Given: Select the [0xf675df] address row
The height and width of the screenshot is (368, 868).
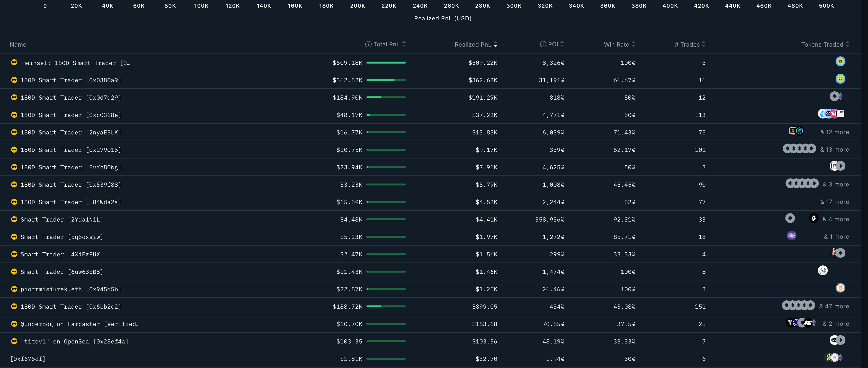Looking at the screenshot, I should click(28, 359).
